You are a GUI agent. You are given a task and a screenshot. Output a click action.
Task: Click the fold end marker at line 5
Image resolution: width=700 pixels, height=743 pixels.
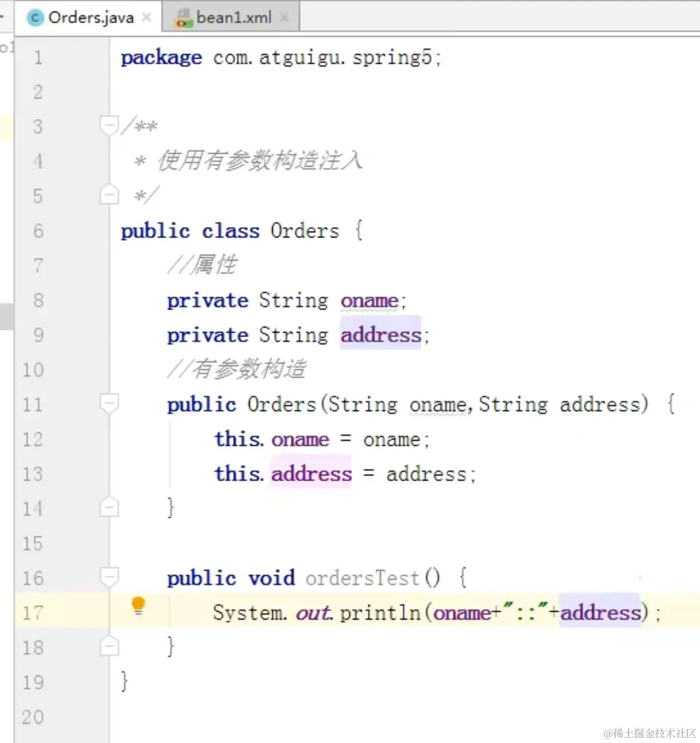109,194
